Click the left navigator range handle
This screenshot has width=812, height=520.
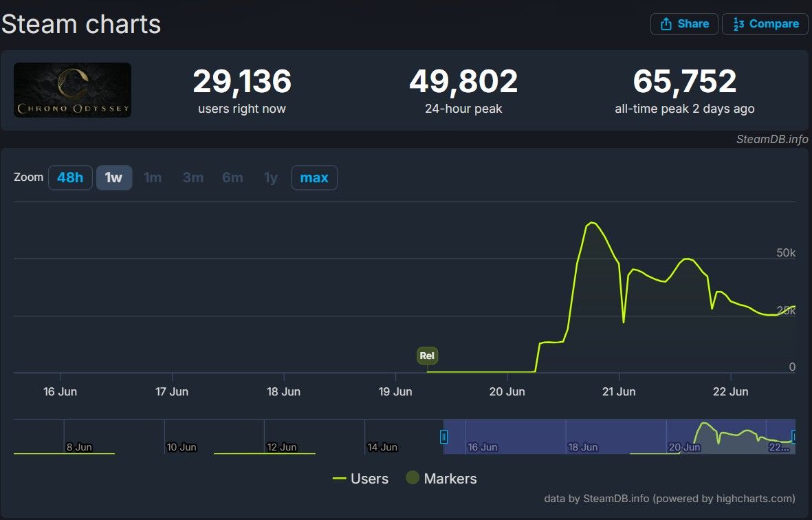tap(443, 436)
